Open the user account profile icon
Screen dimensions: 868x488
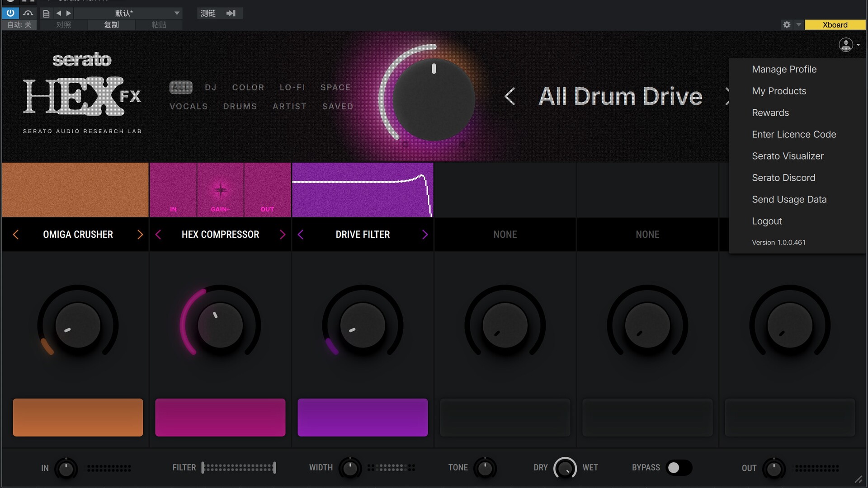pyautogui.click(x=846, y=45)
